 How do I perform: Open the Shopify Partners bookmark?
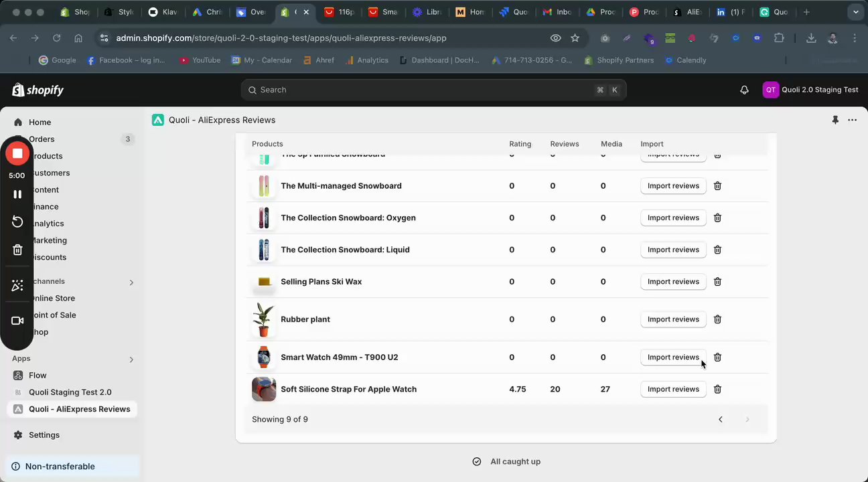[618, 60]
